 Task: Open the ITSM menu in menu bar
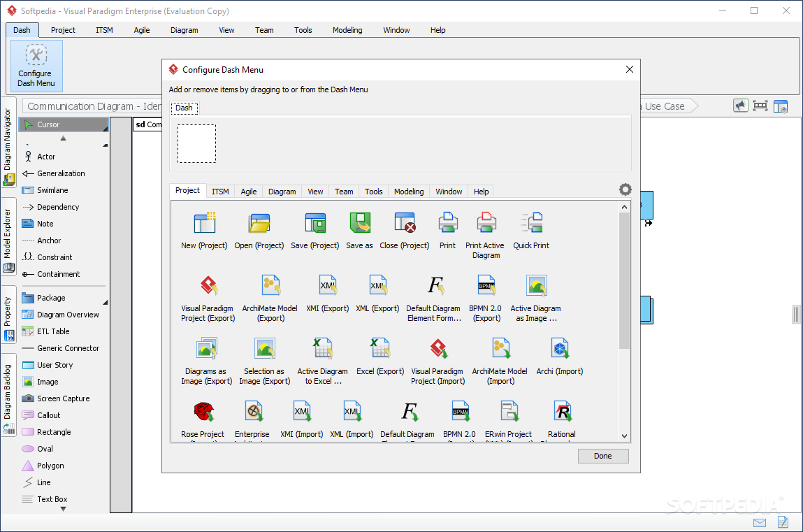click(x=104, y=30)
